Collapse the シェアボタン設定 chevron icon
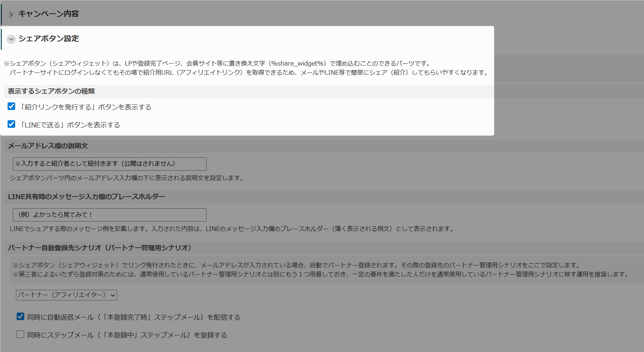The height and width of the screenshot is (352, 644). pyautogui.click(x=11, y=39)
